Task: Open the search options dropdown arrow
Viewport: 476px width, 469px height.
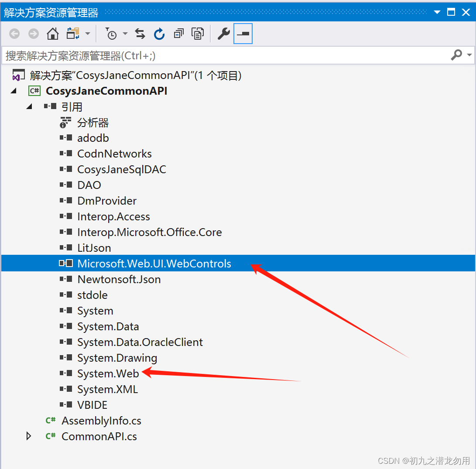Action: (469, 55)
